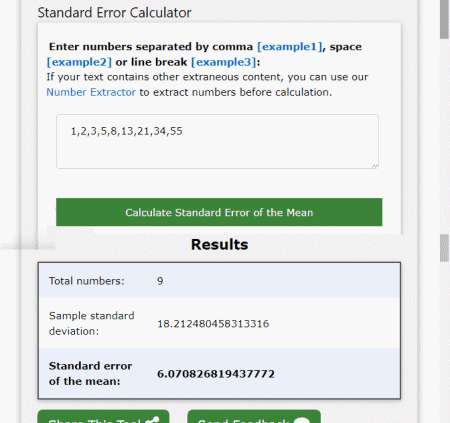Open the Number Extractor link

point(91,92)
